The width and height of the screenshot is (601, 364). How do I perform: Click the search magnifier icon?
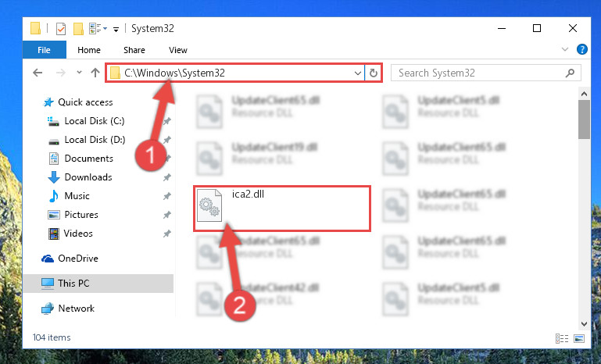pos(570,73)
